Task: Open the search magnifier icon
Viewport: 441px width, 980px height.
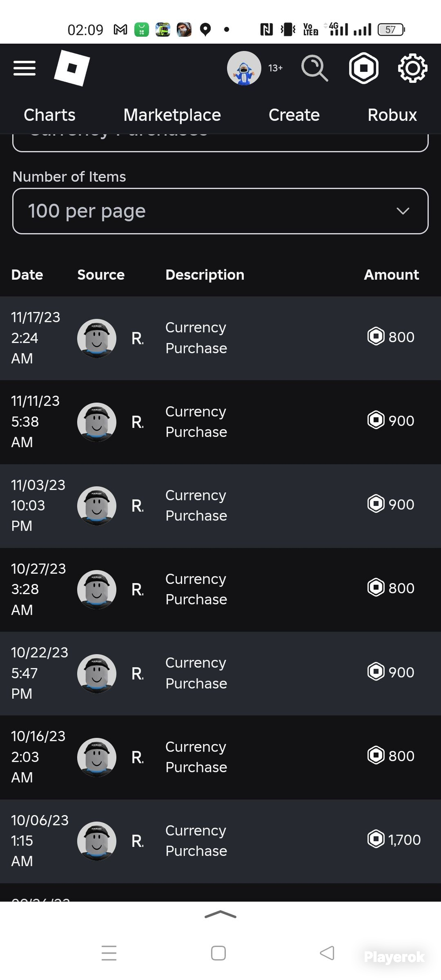Action: (314, 68)
